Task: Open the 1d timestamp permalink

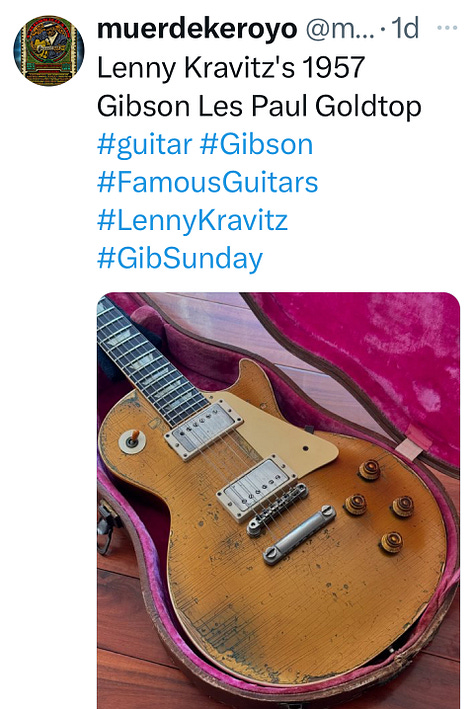Action: pos(405,28)
